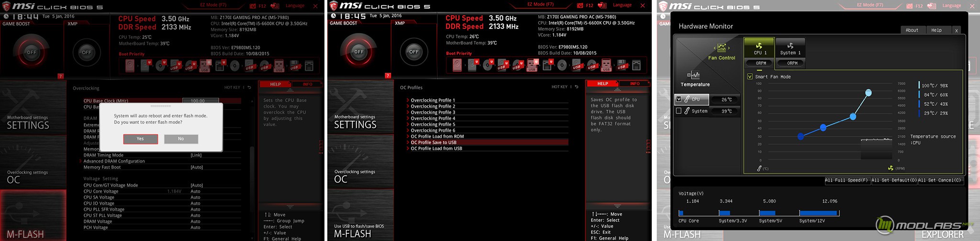Click All Set Cancel(C) button
Viewport: 980px width, 241px height.
tap(939, 180)
